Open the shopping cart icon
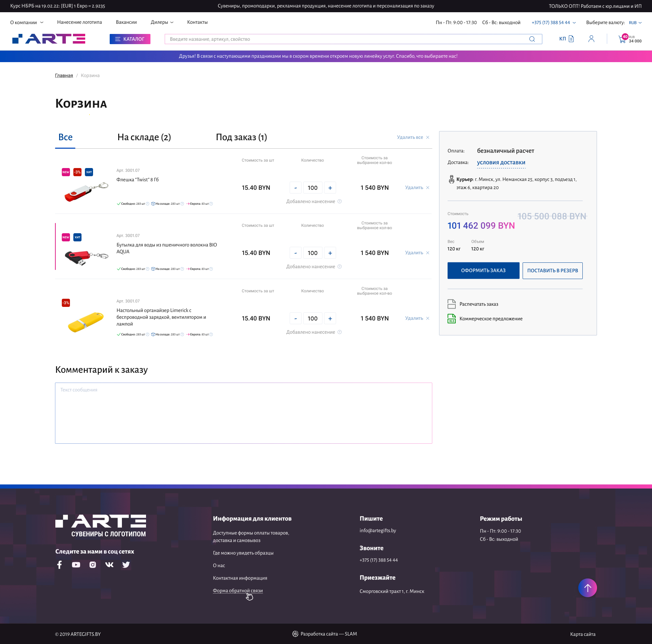Screen dimensions: 652x644 (x=622, y=39)
